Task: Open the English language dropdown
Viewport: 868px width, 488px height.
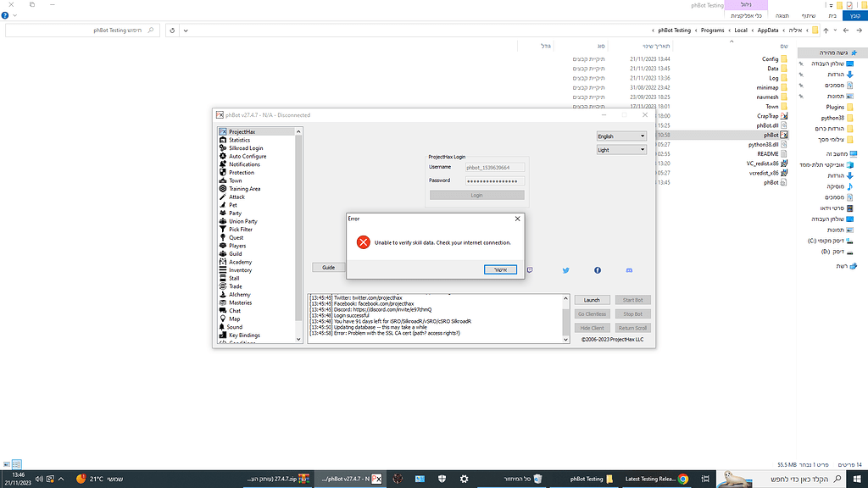Action: pos(620,136)
